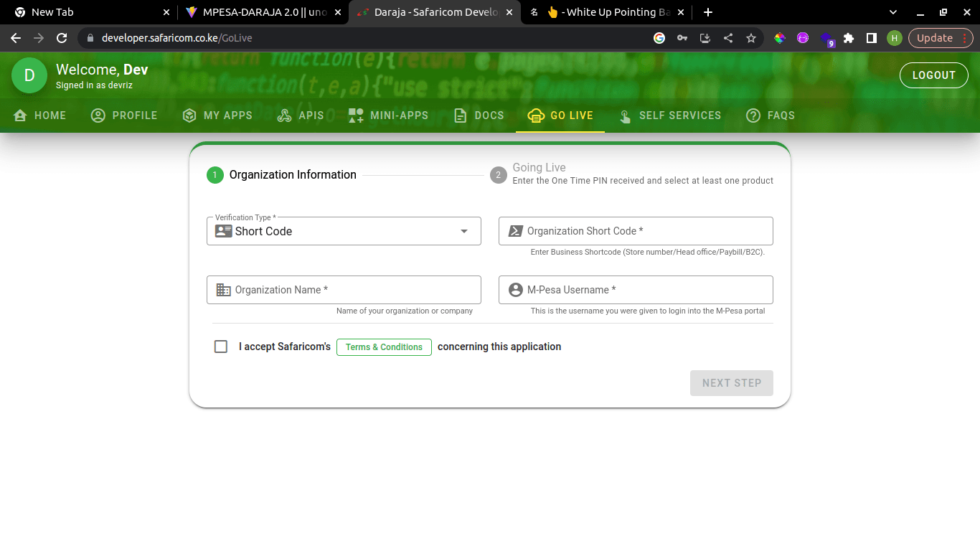Click the Logout button
The image size is (980, 551).
tap(933, 75)
